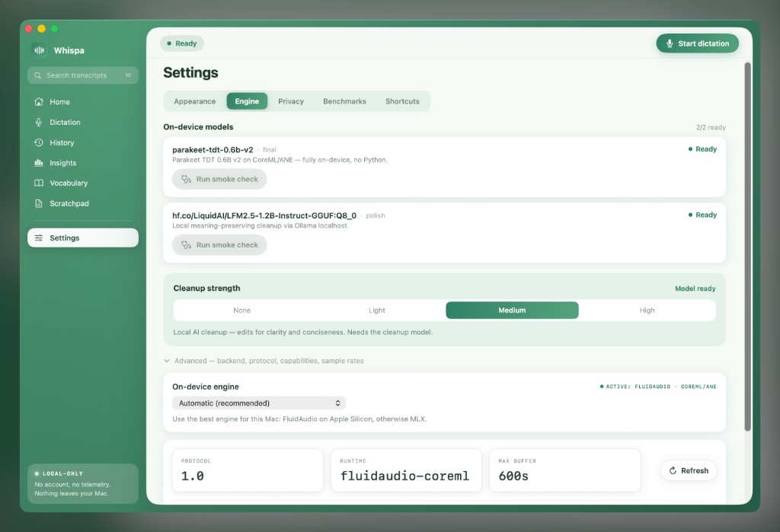This screenshot has width=780, height=532.
Task: Click the 'On-device engine' label
Action: [206, 387]
